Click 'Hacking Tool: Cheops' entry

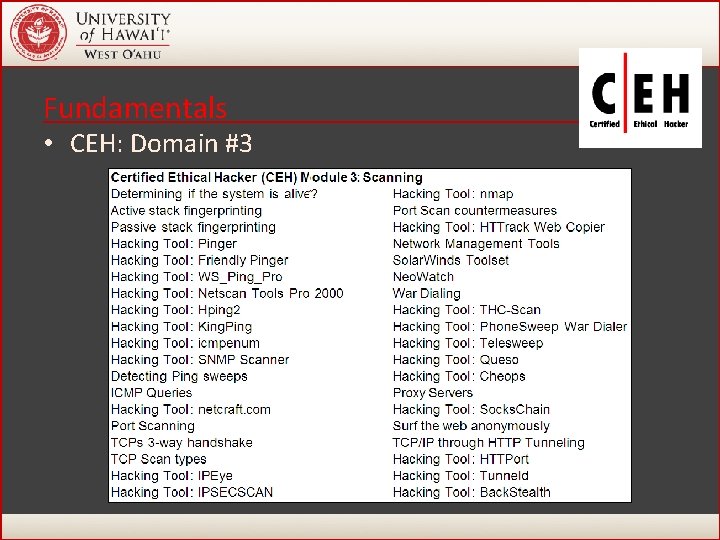coord(459,376)
